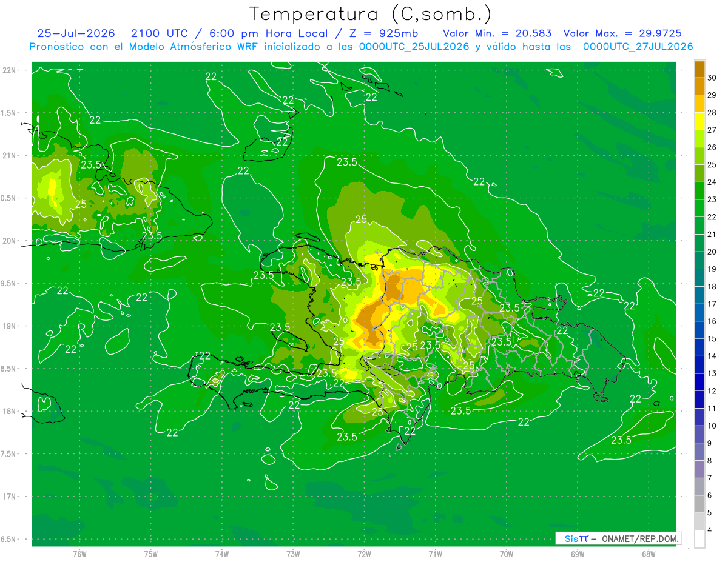Pick the orange colorbar swatch between 29 and 30

pos(699,86)
